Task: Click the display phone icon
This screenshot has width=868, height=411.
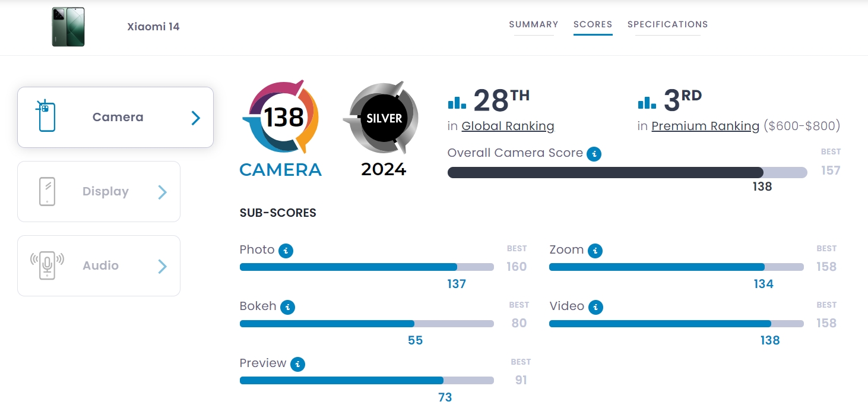Action: 47,192
